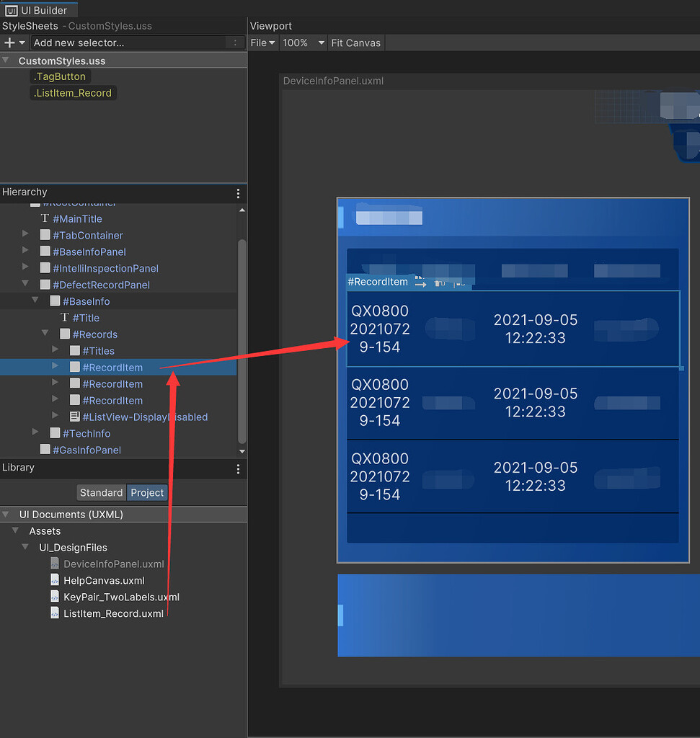Viewport: 700px width, 738px height.
Task: Click the Fit Canvas button
Action: coord(355,43)
